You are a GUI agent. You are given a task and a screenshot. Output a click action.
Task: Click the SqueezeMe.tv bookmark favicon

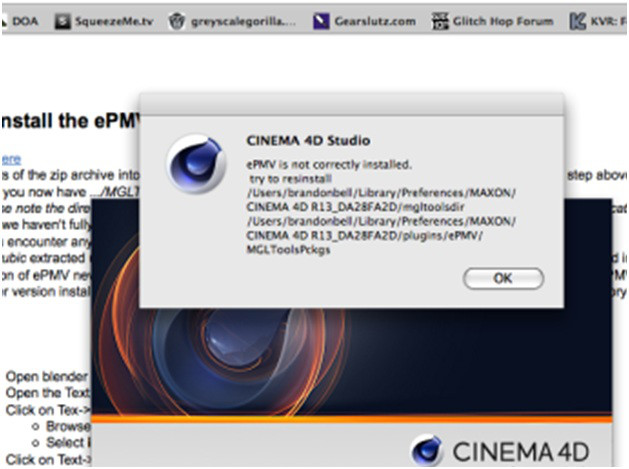(x=63, y=21)
